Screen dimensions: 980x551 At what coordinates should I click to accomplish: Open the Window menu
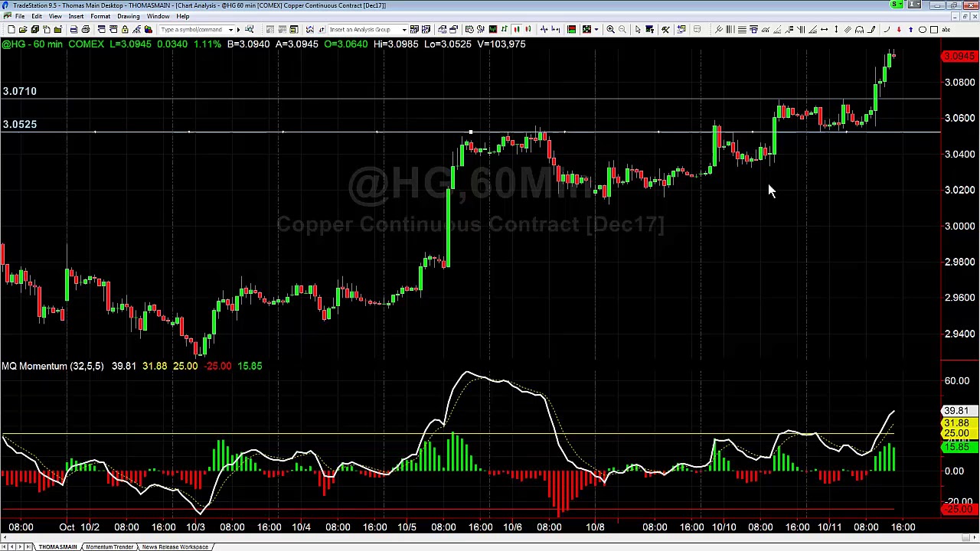158,16
